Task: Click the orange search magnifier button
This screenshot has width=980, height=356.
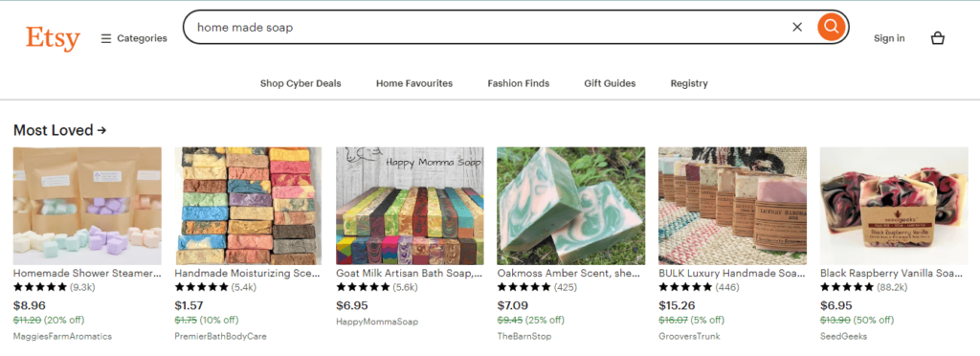Action: coord(831,27)
